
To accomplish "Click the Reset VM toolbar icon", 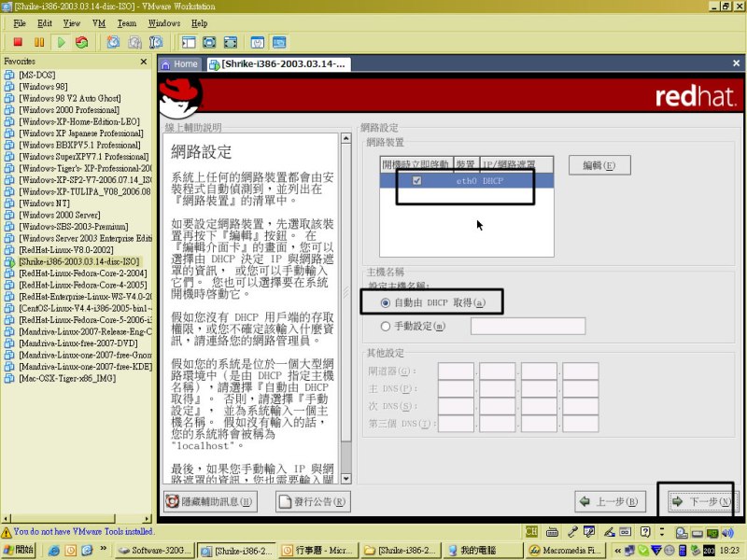I will click(82, 42).
